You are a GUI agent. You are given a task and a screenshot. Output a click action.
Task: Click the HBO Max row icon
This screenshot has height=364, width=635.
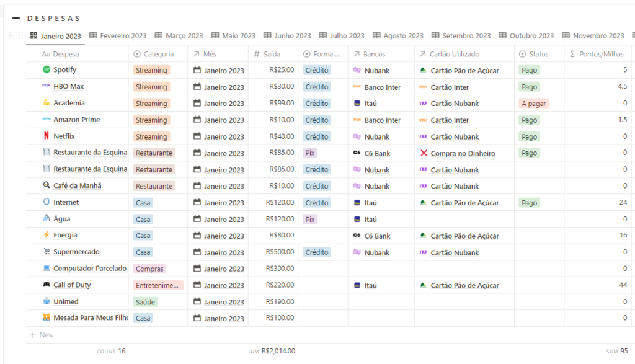coord(46,87)
